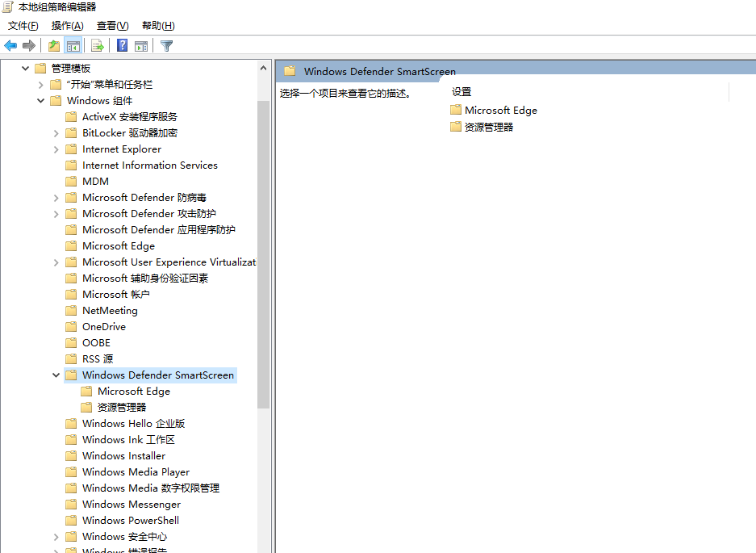Click the Filter funnel toolbar icon
The image size is (756, 553).
[166, 46]
